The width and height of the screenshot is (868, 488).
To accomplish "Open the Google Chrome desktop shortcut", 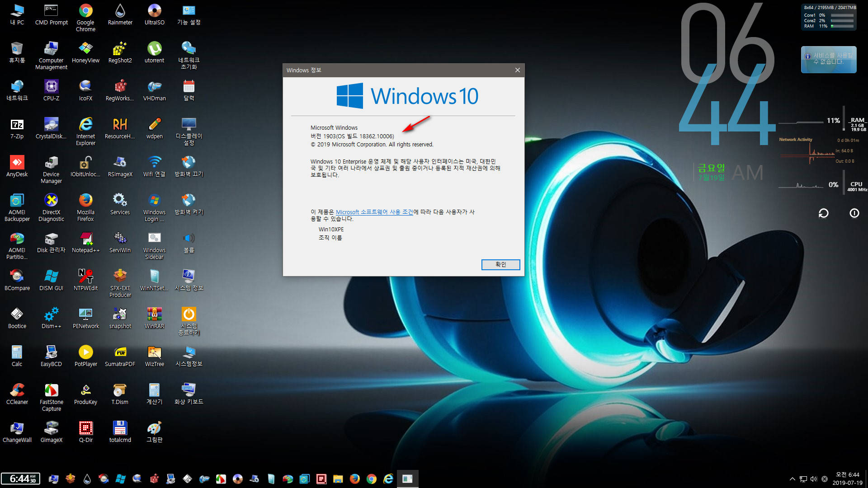I will point(85,18).
